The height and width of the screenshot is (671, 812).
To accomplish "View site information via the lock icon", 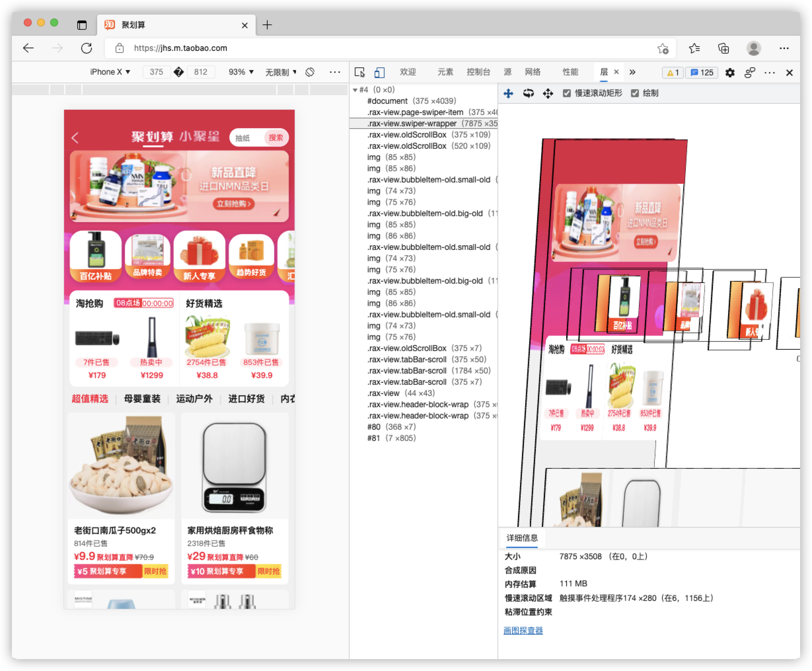I will (120, 48).
